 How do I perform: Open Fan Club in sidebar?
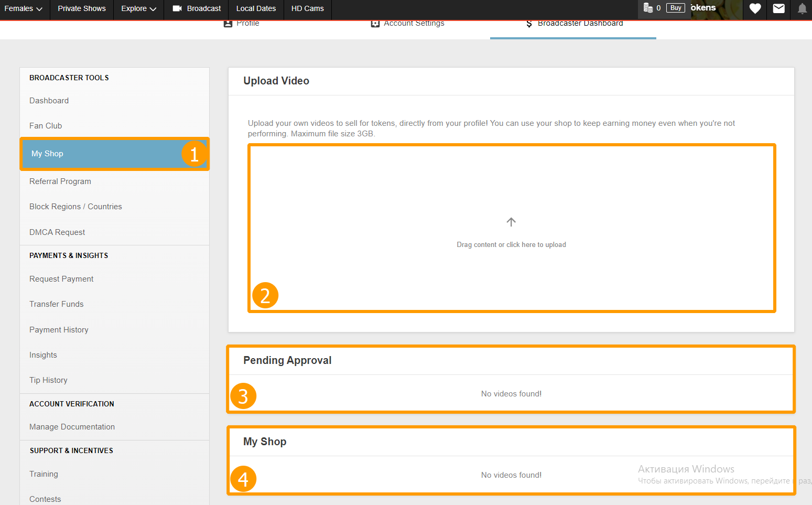(x=46, y=126)
